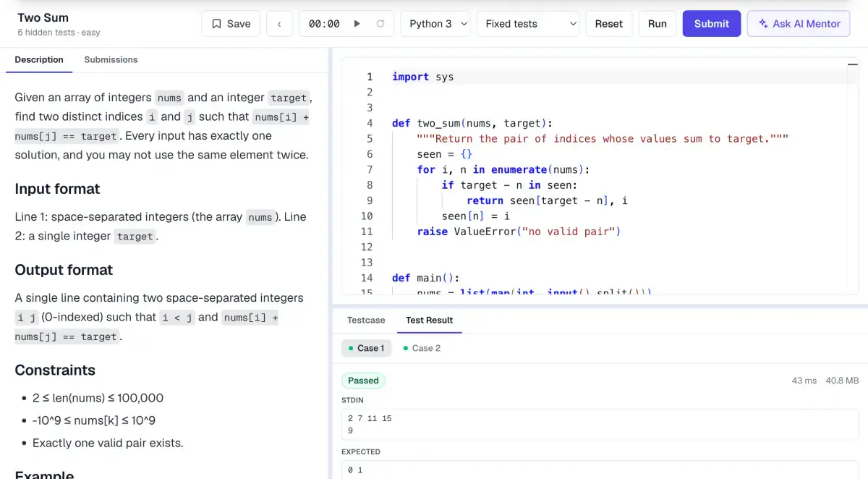The width and height of the screenshot is (868, 479).
Task: Click the 2 ≤ len(nums) ≤ 100,000 constraint
Action: (98, 398)
